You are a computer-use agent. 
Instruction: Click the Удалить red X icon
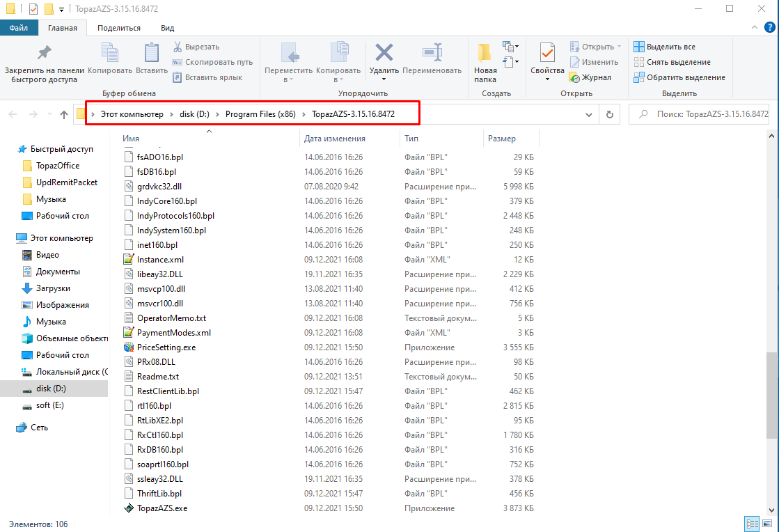coord(384,52)
